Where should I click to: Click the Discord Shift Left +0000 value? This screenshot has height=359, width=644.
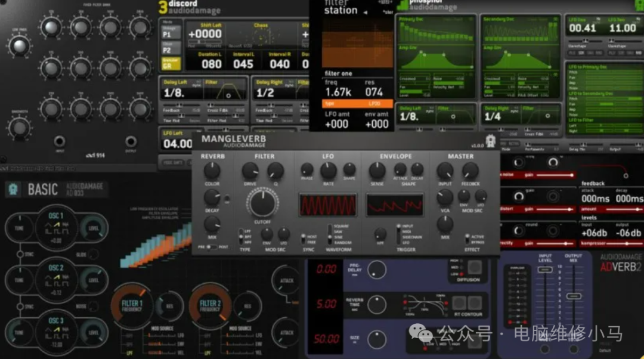(x=205, y=34)
